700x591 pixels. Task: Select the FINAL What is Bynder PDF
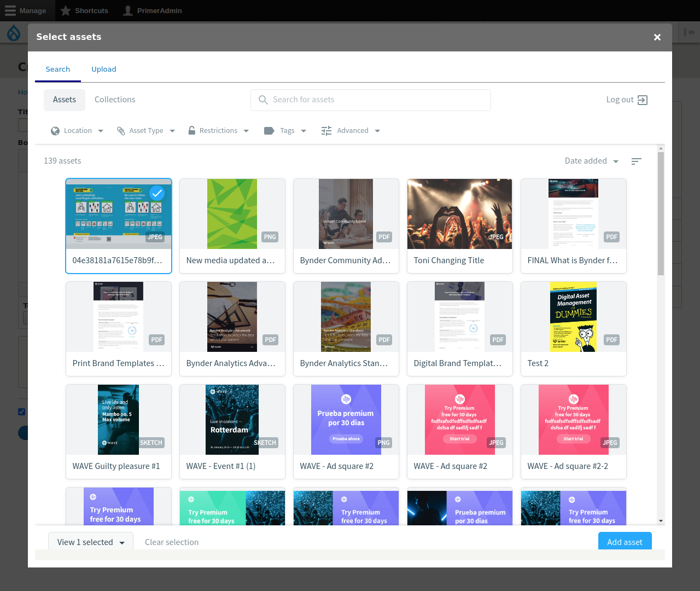574,225
